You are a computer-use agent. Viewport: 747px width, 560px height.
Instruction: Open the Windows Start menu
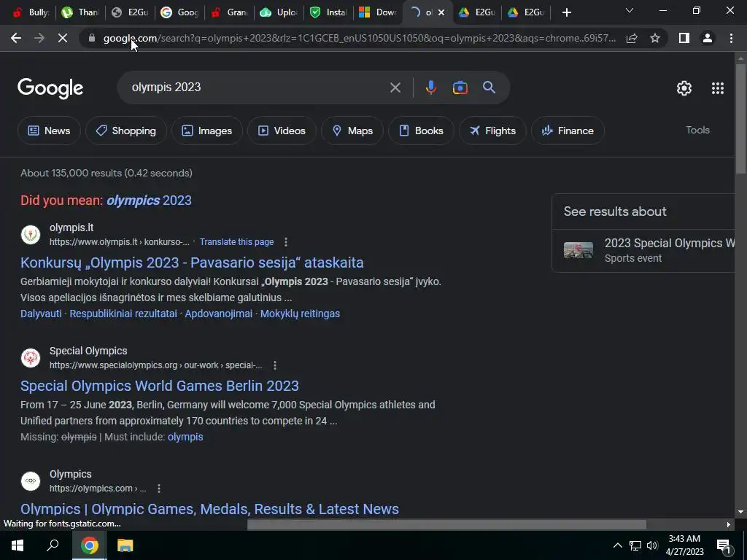click(x=18, y=545)
